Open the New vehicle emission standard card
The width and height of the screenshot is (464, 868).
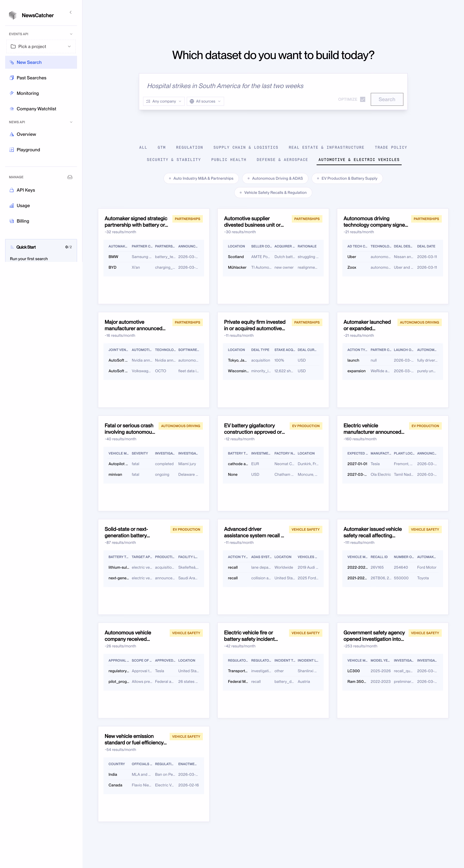[x=154, y=774]
